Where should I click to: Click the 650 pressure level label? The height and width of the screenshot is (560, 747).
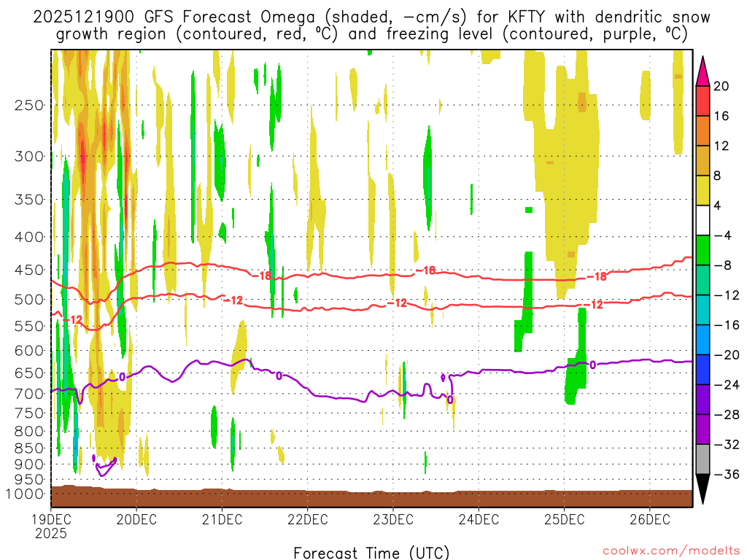coord(29,373)
